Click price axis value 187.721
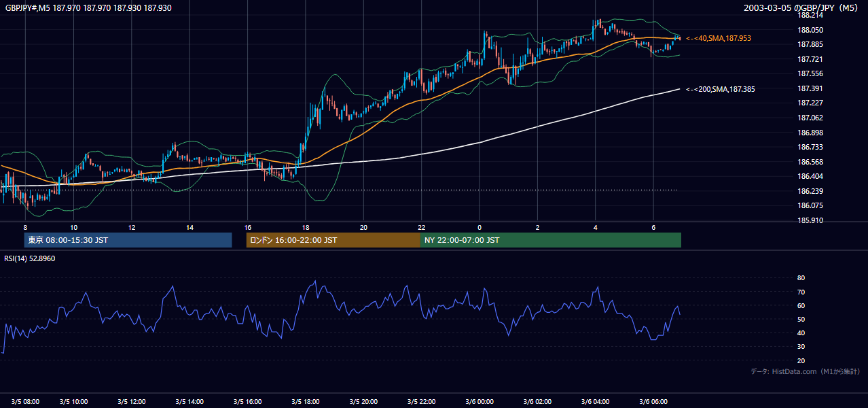868x408 pixels. point(810,59)
